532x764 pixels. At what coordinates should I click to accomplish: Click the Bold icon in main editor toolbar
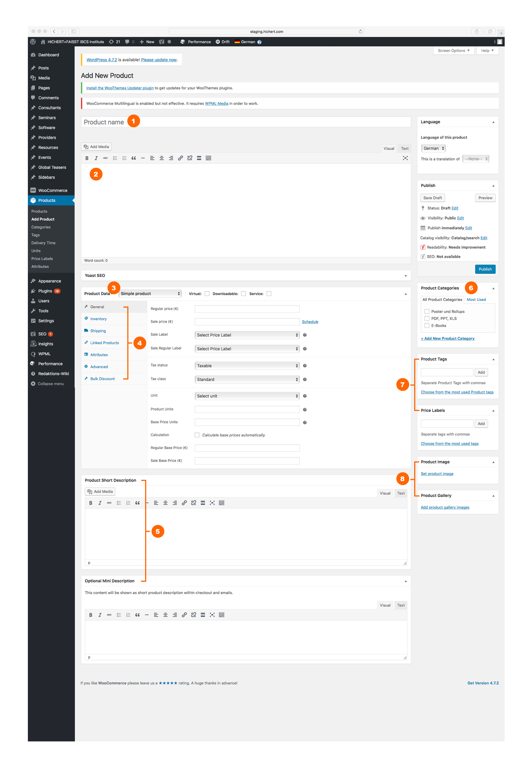pos(87,158)
